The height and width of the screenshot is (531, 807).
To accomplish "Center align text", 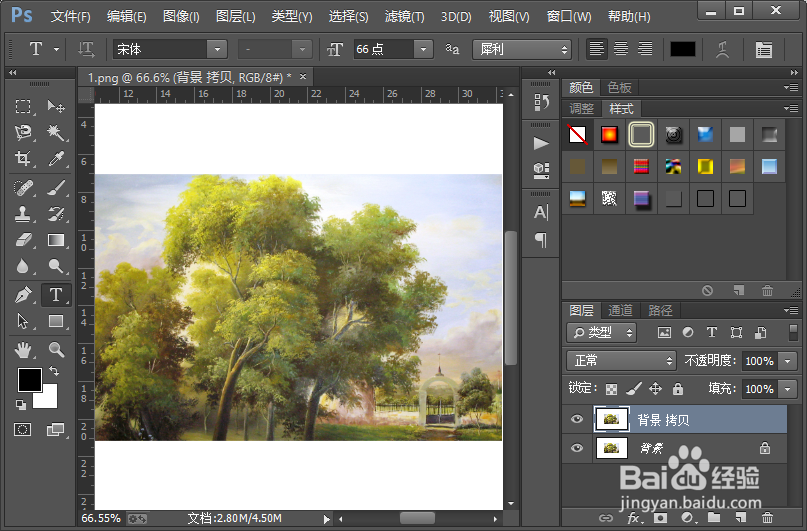I will (621, 49).
